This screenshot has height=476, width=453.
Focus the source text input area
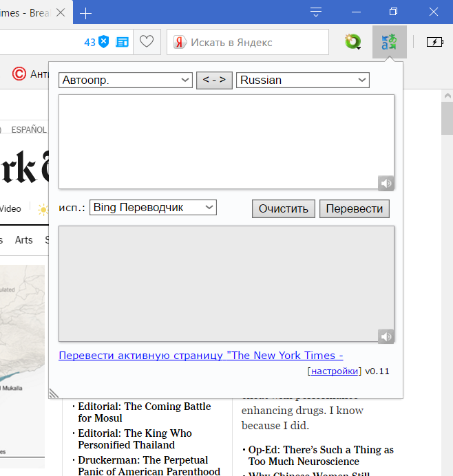[226, 142]
